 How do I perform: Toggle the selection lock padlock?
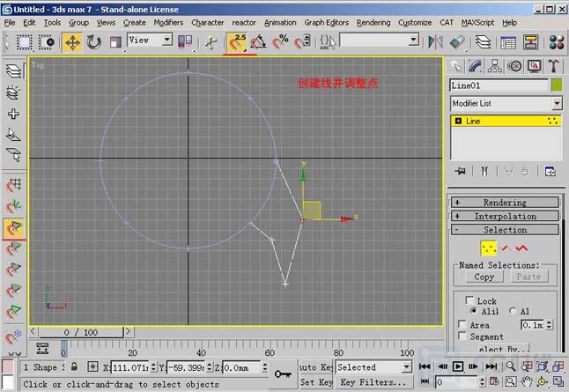point(74,366)
